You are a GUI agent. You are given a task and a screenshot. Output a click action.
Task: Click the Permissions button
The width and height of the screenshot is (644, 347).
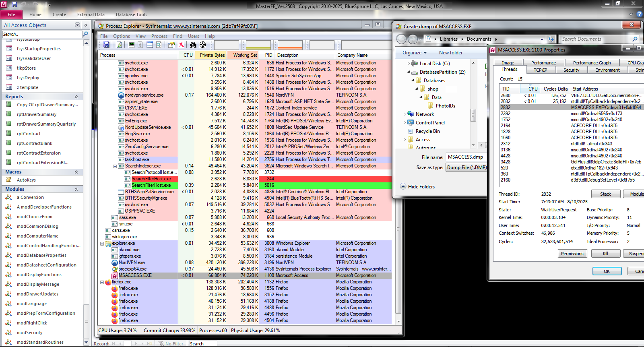572,254
